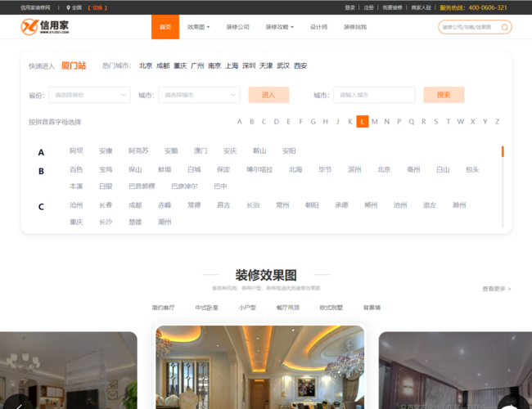This screenshot has width=532, height=409.
Task: Expand the 效果图 menu
Action: tap(198, 27)
